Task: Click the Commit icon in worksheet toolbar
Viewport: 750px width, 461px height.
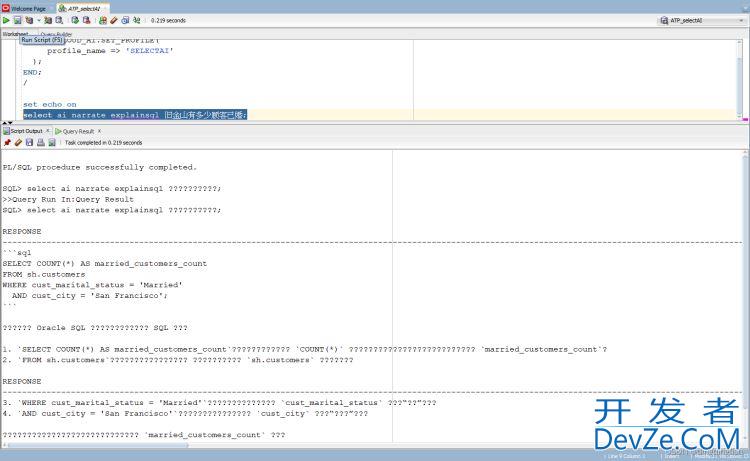Action: 75,20
